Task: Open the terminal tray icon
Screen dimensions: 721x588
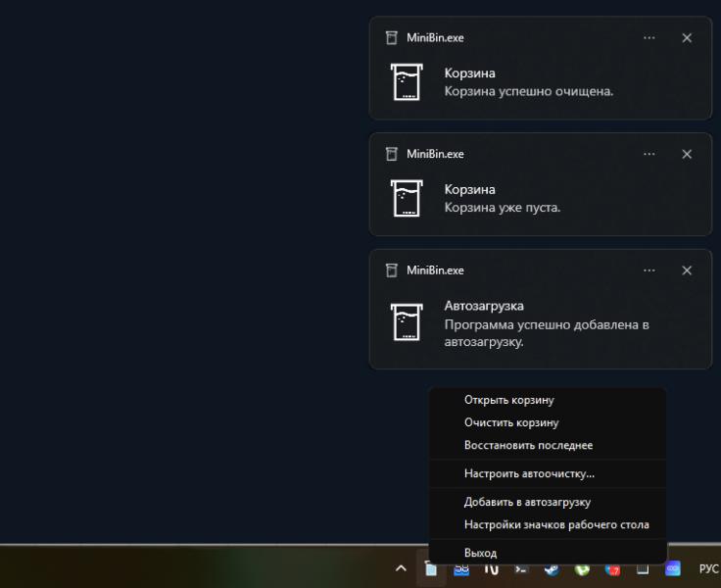Action: [521, 569]
